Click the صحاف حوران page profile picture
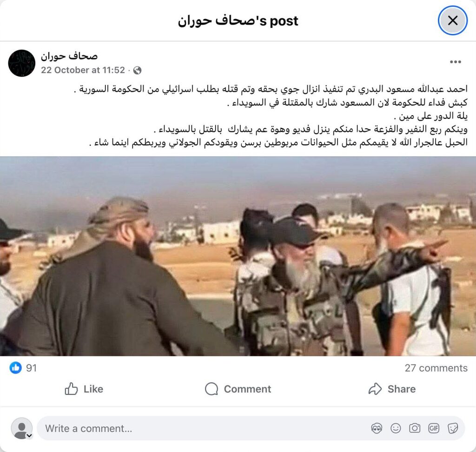The image size is (476, 452). [x=21, y=63]
